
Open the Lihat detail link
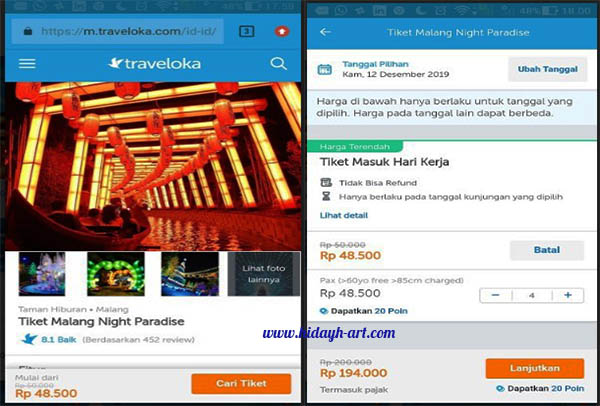pyautogui.click(x=344, y=215)
